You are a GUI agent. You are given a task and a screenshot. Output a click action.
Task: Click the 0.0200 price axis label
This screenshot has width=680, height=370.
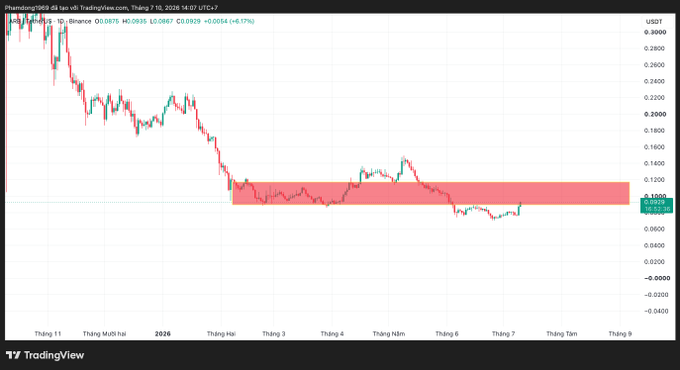point(654,262)
